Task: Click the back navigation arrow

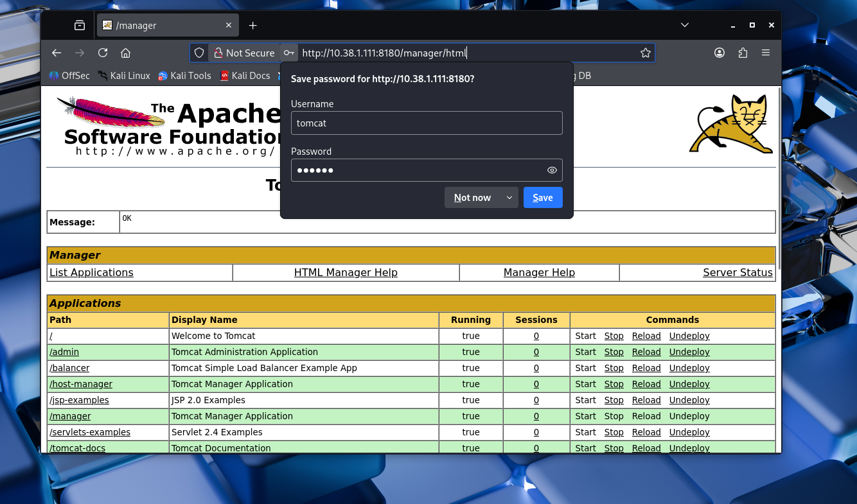Action: pos(57,53)
